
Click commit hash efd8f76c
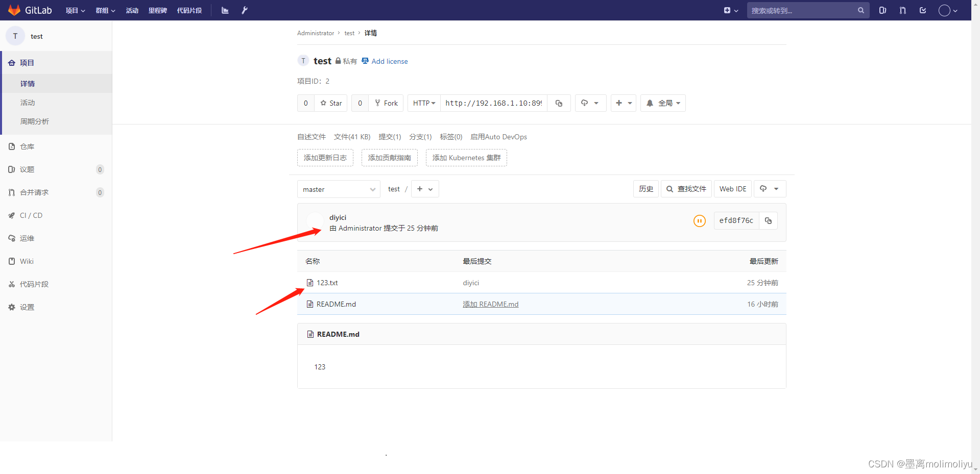click(x=736, y=220)
